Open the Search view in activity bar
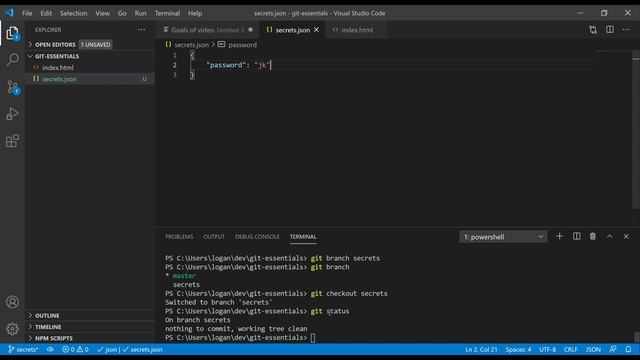The height and width of the screenshot is (360, 640). click(x=12, y=60)
